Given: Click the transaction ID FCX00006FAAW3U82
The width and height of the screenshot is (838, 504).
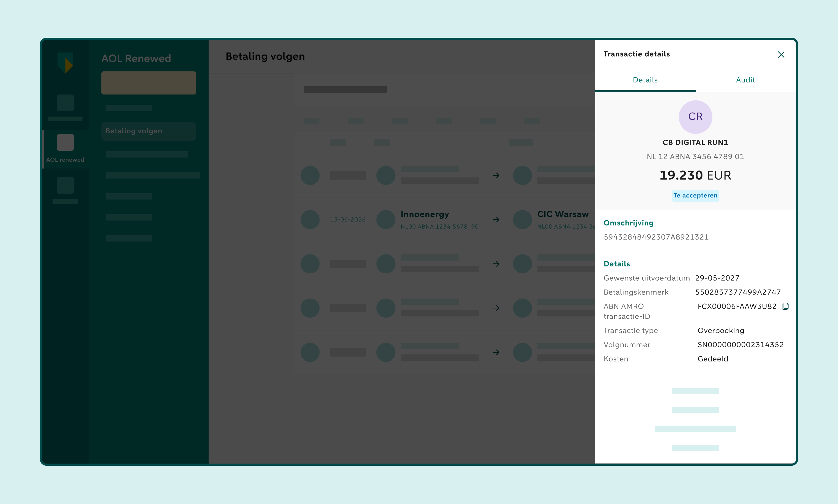Looking at the screenshot, I should click(737, 306).
